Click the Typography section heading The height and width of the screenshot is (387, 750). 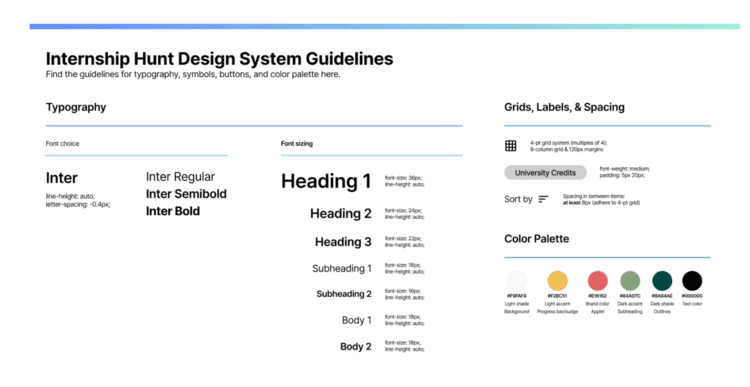point(76,107)
